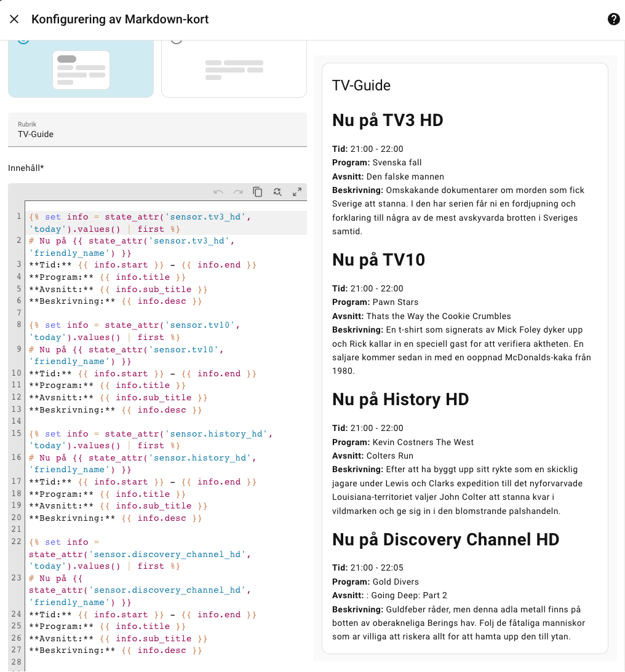Click the 'Nu på History HD' preview heading

click(400, 400)
